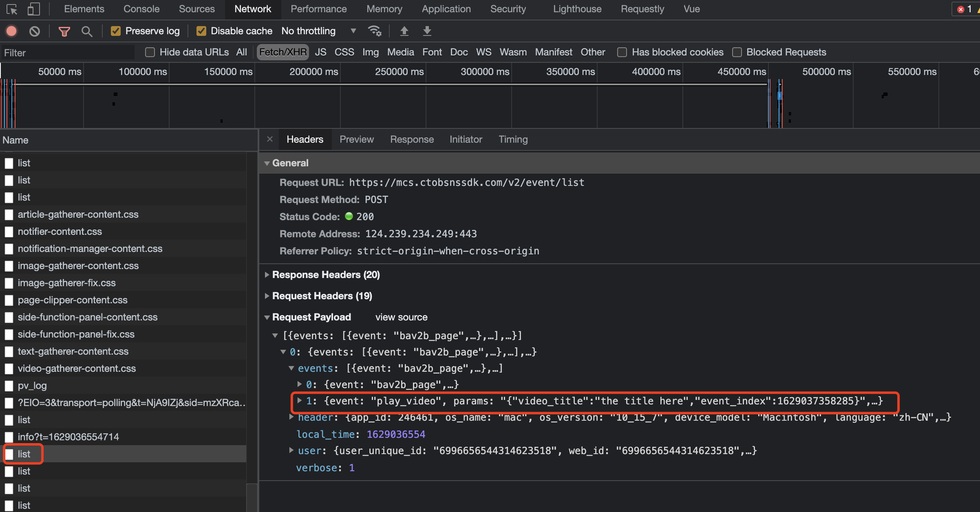This screenshot has width=980, height=512.
Task: Toggle the filter funnel icon
Action: coord(64,31)
